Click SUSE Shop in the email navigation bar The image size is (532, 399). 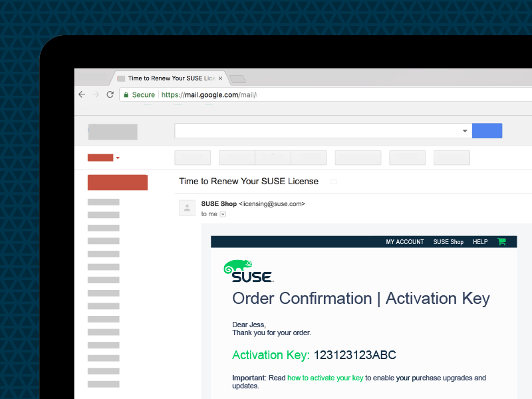coord(448,241)
